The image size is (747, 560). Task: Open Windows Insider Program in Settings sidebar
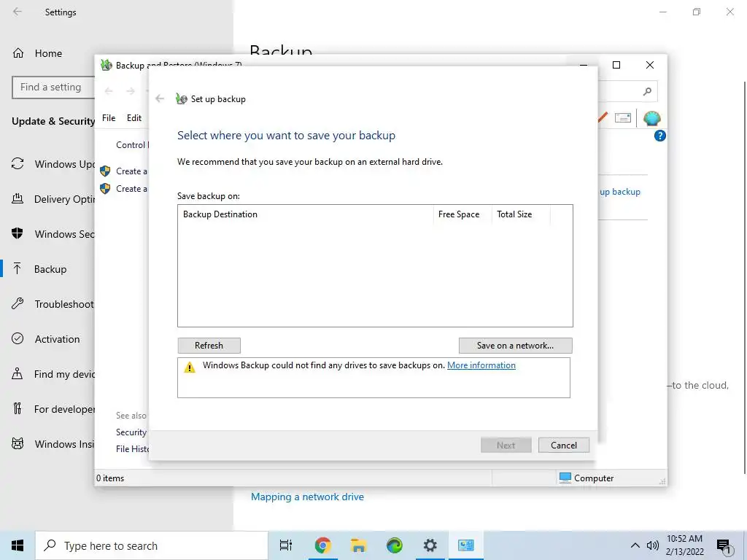coord(53,444)
